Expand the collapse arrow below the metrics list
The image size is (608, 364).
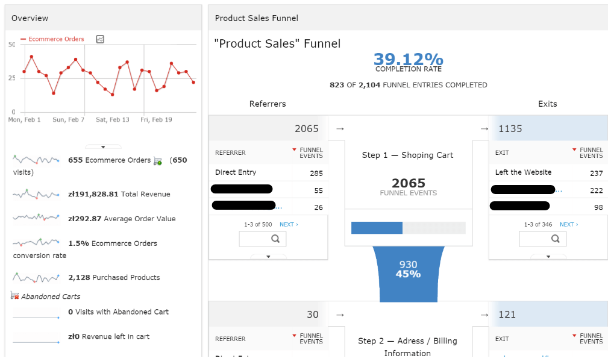point(102,146)
